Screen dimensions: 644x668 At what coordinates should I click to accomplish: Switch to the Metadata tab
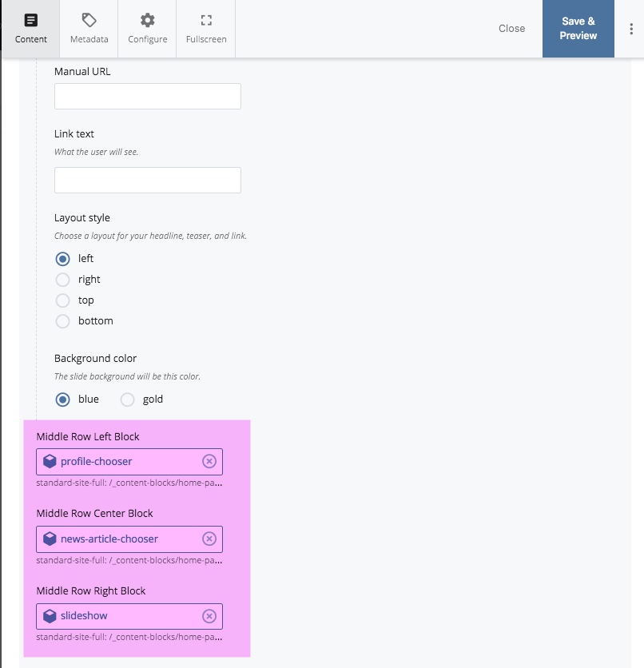tap(89, 29)
